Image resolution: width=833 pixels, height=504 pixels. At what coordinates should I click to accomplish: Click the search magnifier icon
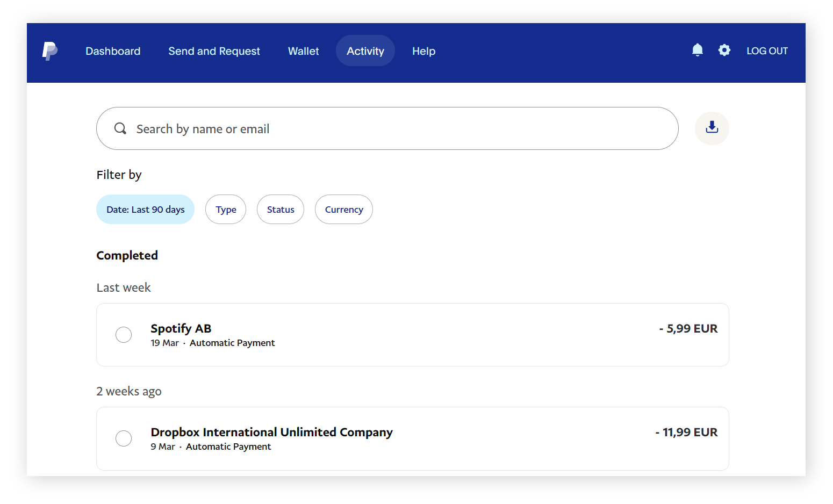(x=120, y=128)
